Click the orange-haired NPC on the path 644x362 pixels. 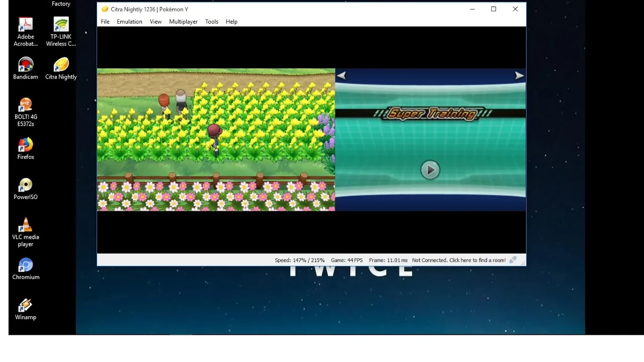point(164,106)
